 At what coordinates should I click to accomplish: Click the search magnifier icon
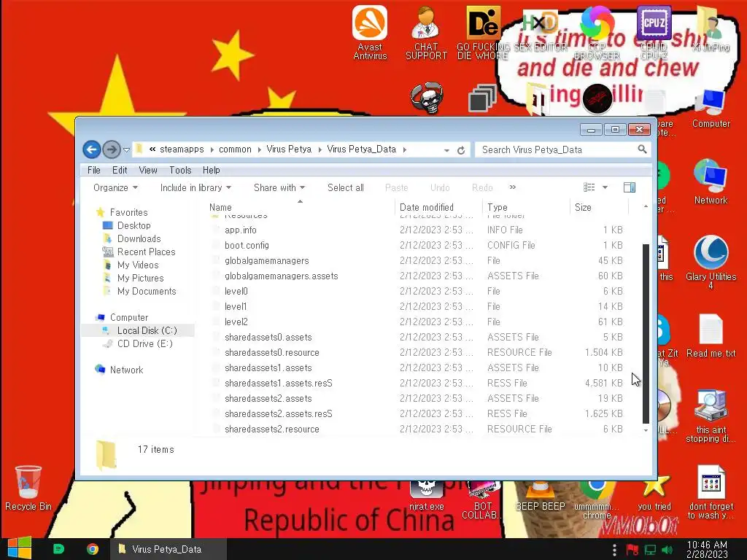click(x=642, y=149)
